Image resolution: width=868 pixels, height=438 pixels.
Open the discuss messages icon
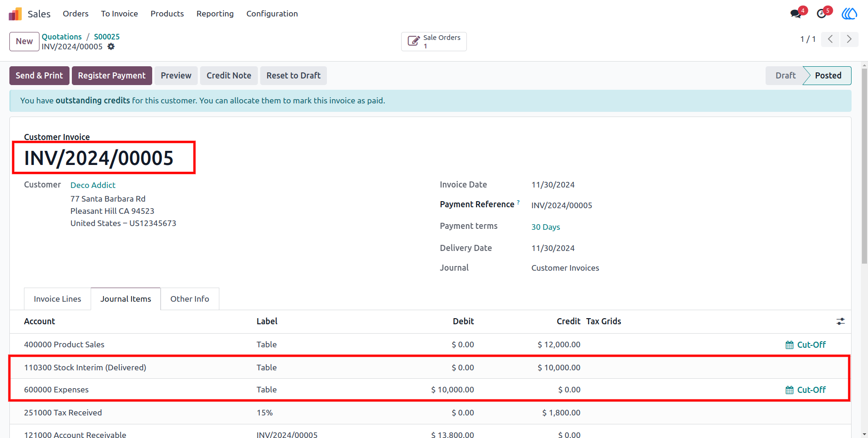(x=796, y=14)
